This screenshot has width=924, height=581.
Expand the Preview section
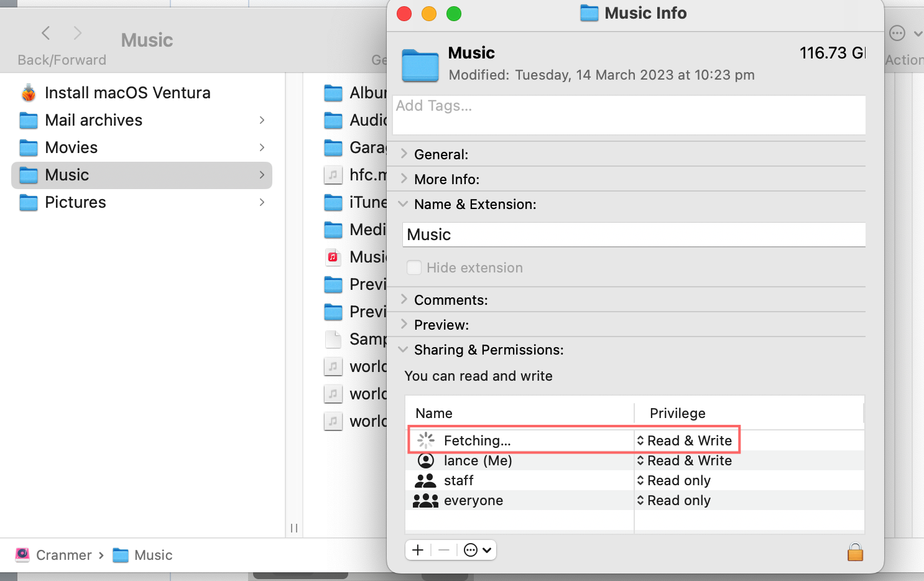pyautogui.click(x=404, y=324)
